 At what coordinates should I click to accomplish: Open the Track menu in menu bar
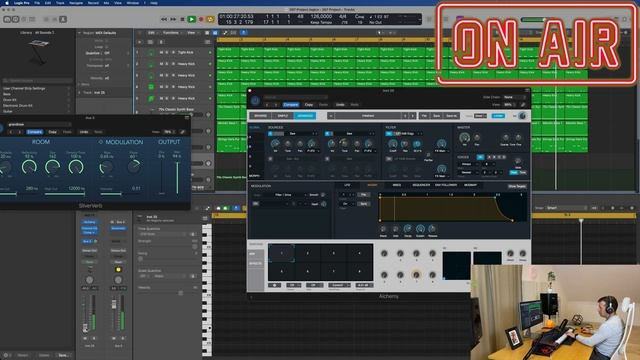pyautogui.click(x=60, y=2)
